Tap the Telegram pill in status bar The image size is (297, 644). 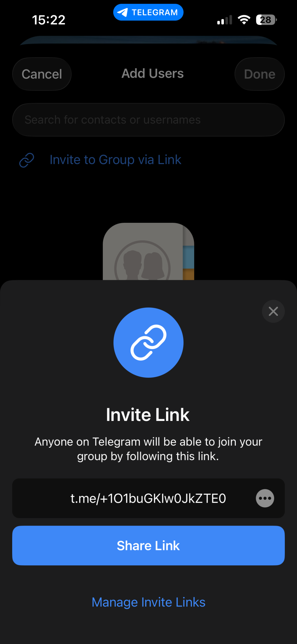[148, 12]
